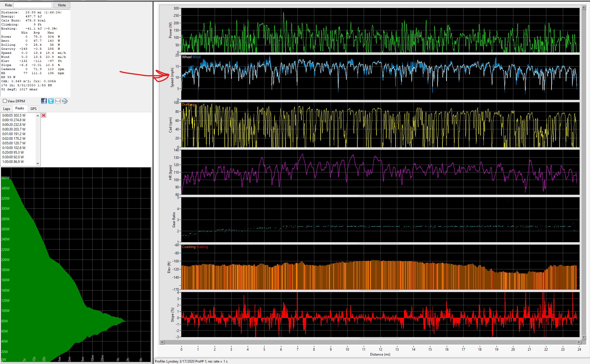Select the 0:02:00 170.2 W peak row
The height and width of the screenshot is (364, 590).
coord(14,139)
